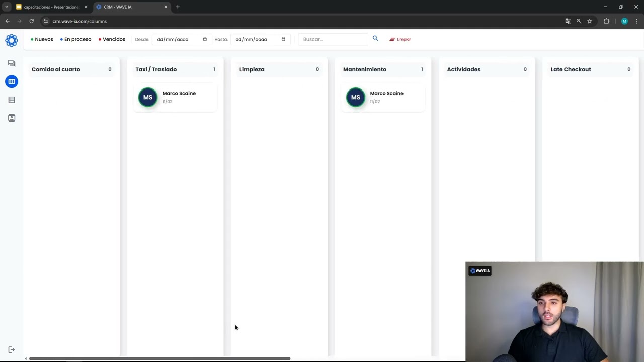The height and width of the screenshot is (362, 644).
Task: Open the Chrome three-dot menu
Action: (636, 21)
